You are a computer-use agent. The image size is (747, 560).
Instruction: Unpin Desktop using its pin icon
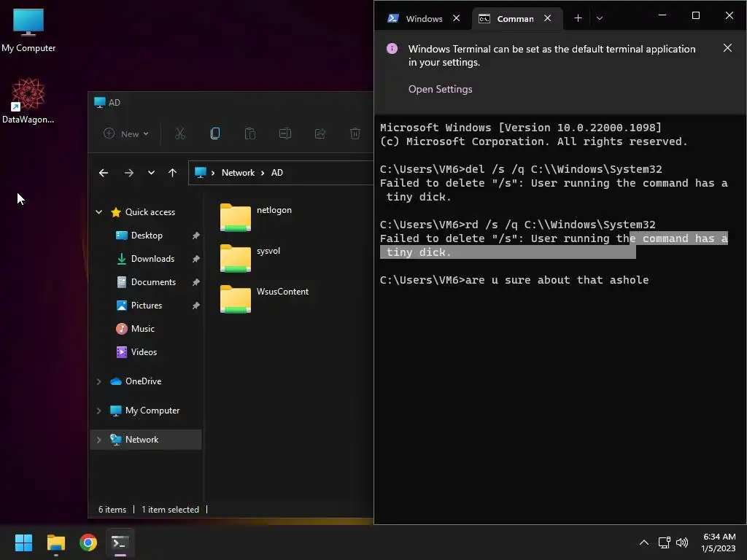click(196, 236)
